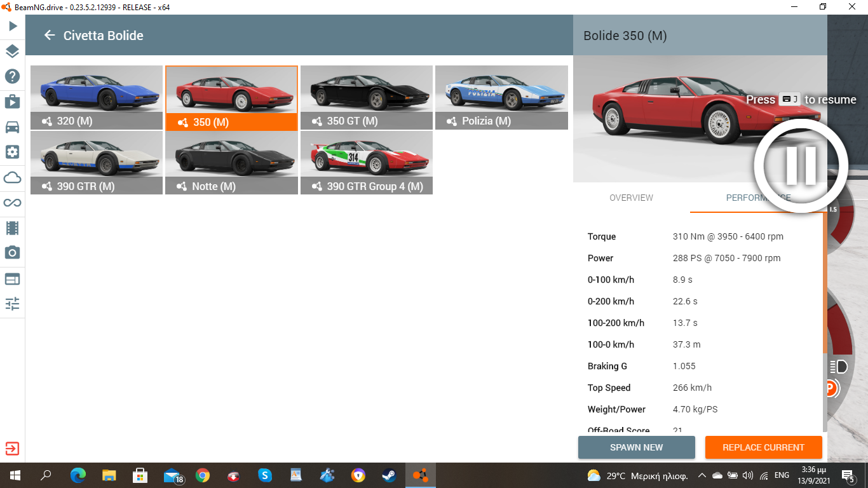This screenshot has width=868, height=488.
Task: Open the notification center icon
Action: pos(848,476)
